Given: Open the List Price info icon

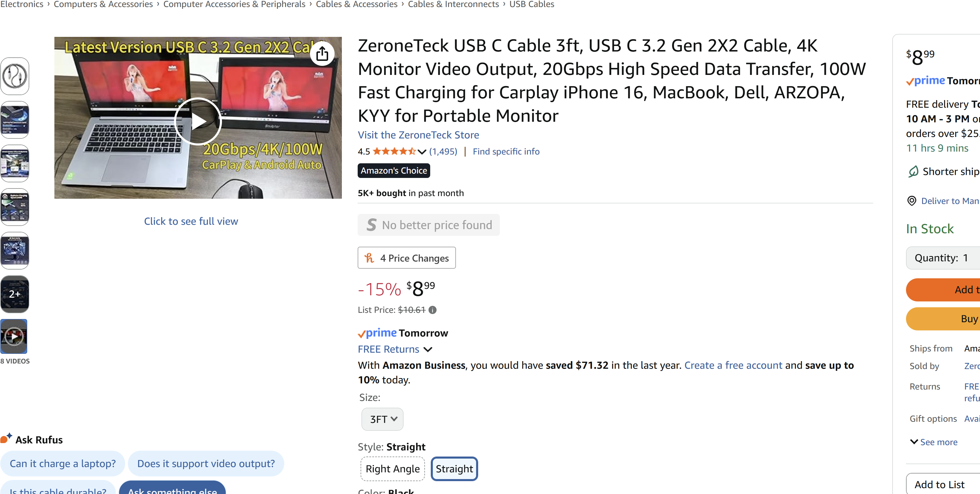Looking at the screenshot, I should pyautogui.click(x=432, y=310).
